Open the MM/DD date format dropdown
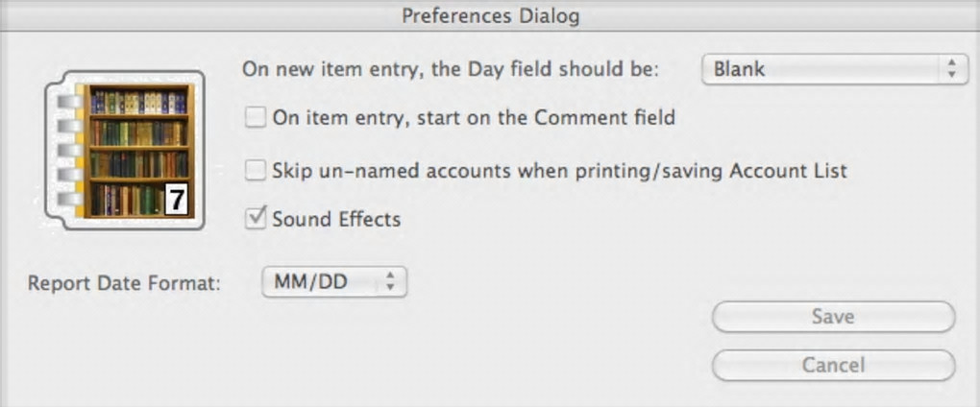Screen dimensions: 980x407 click(334, 282)
